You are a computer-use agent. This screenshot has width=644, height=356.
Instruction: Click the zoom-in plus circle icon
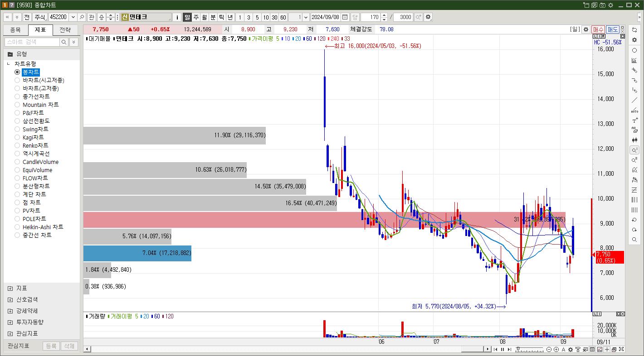[x=556, y=349]
